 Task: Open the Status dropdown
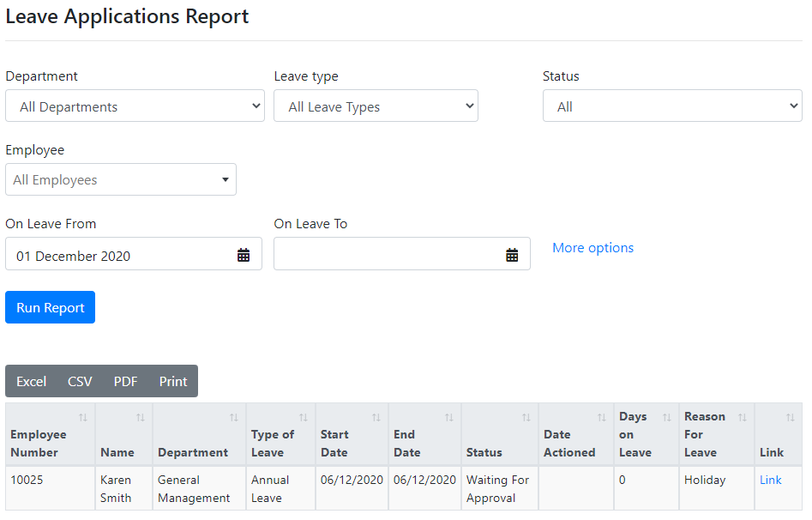671,106
